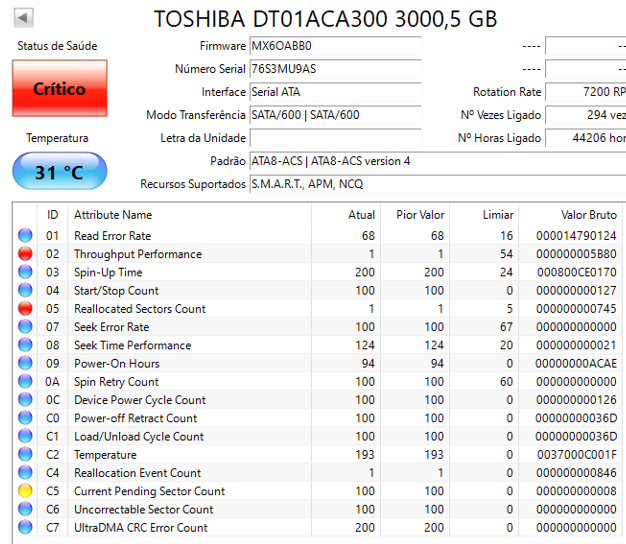
Task: Click blue status icon for Reallocation Event Count
Action: coord(25,472)
